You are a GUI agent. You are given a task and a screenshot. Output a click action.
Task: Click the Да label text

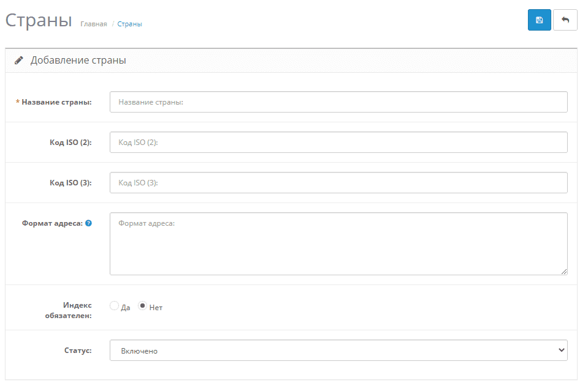point(125,308)
